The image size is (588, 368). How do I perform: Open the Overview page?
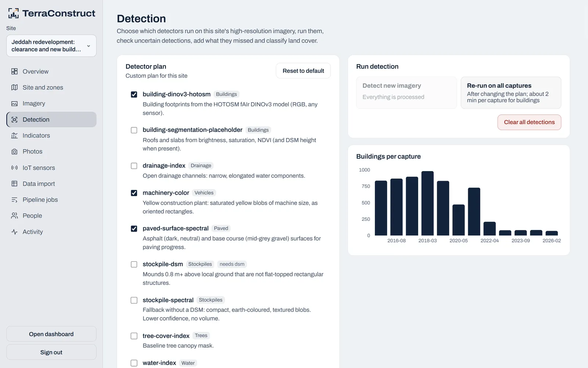pos(51,71)
